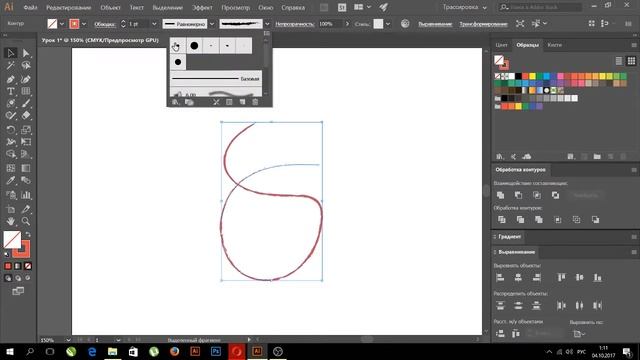The height and width of the screenshot is (360, 640).
Task: Select the Lasso tool
Action: (x=26, y=65)
